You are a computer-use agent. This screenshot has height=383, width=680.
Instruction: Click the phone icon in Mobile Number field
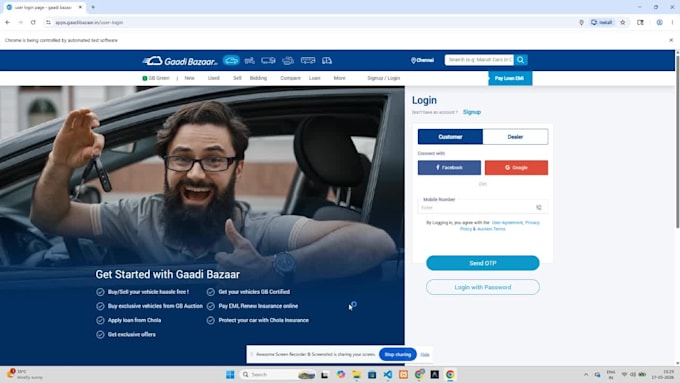coord(539,207)
